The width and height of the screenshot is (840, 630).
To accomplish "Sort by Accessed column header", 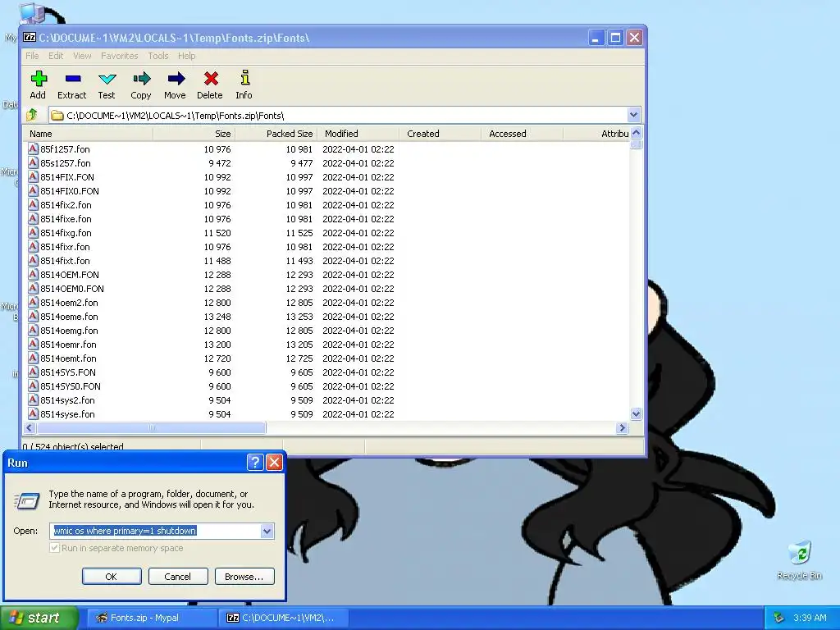I will click(x=523, y=134).
